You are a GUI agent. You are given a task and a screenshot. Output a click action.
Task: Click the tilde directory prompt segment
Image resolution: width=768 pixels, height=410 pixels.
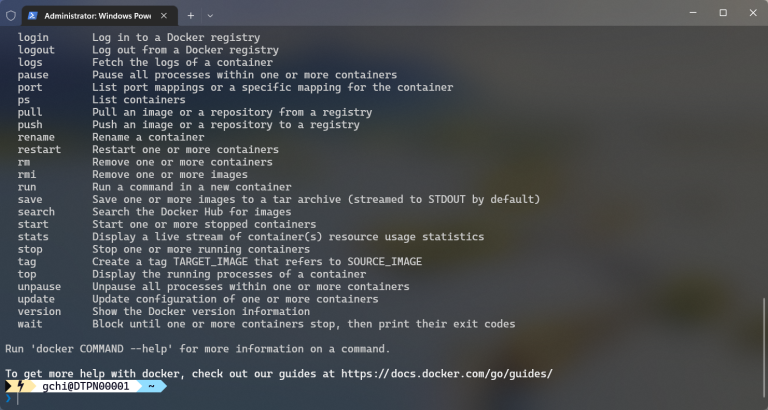pos(151,386)
